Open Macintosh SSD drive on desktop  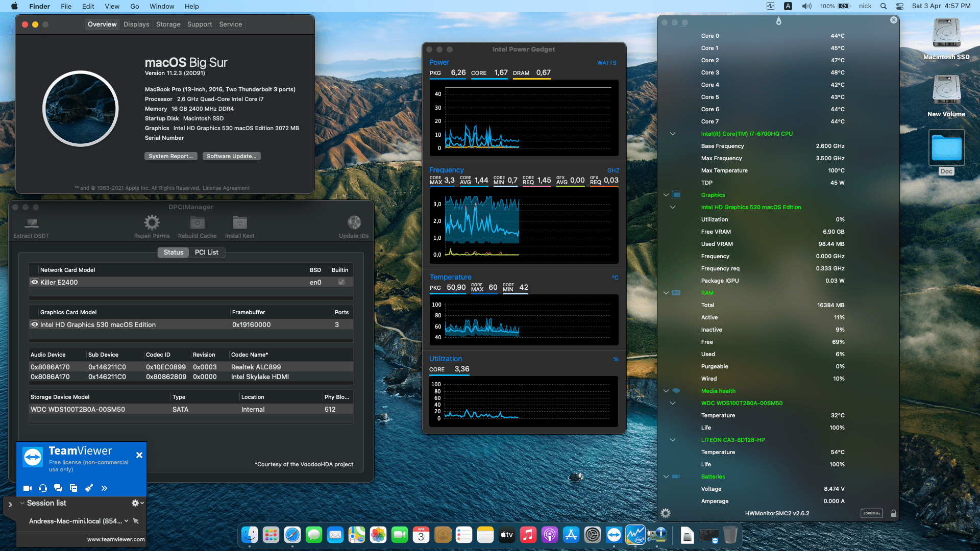(946, 39)
